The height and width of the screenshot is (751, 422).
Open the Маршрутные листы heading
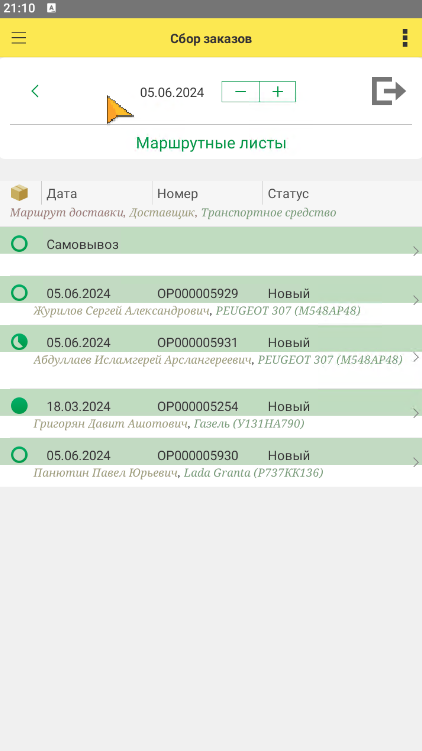[x=211, y=143]
